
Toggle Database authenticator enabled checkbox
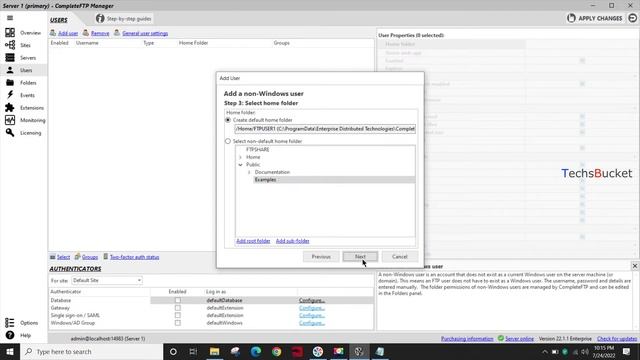[x=178, y=300]
